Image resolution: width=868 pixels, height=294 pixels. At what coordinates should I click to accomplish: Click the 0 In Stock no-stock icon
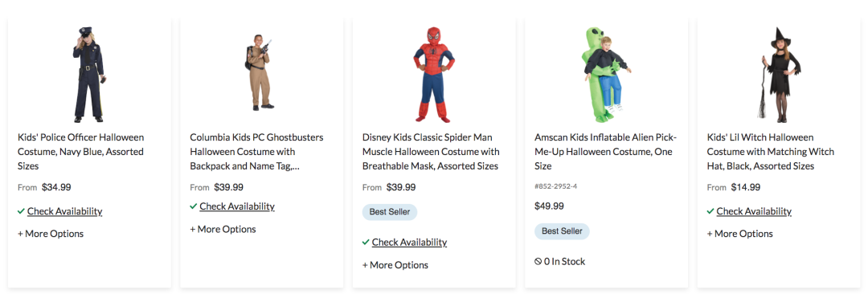[x=538, y=261]
